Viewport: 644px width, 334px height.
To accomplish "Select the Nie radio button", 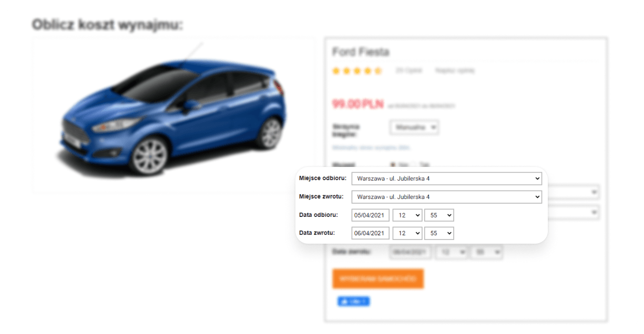I will 391,164.
